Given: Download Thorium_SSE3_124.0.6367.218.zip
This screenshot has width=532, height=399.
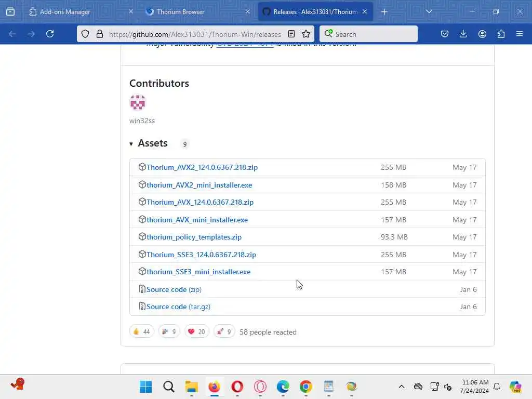Looking at the screenshot, I should [201, 255].
